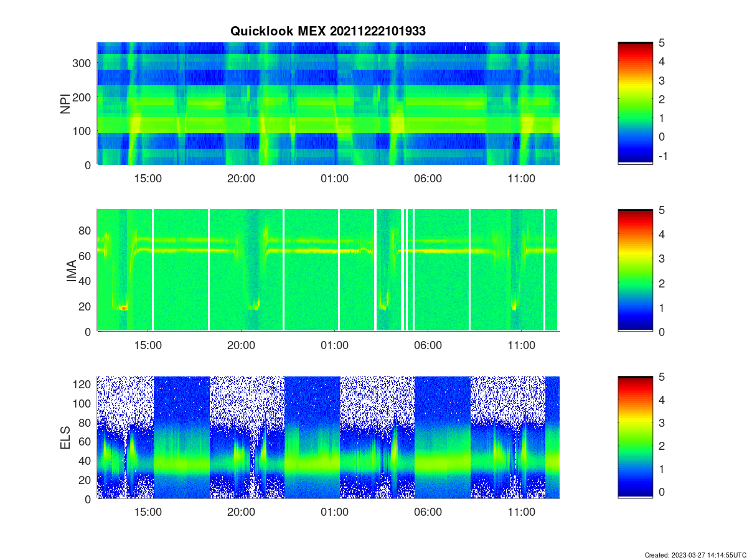Click the 60 tick on IMA y-axis
747x560 pixels.
(86, 256)
